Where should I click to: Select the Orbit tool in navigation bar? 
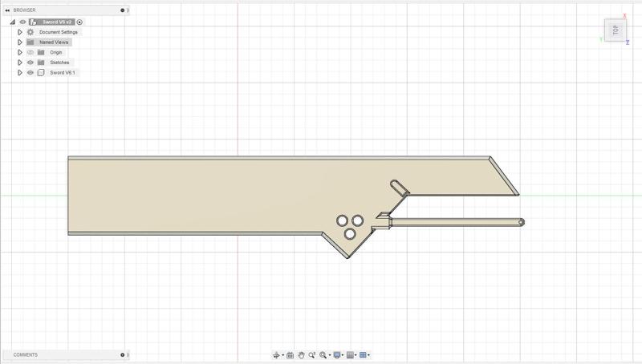pos(276,355)
